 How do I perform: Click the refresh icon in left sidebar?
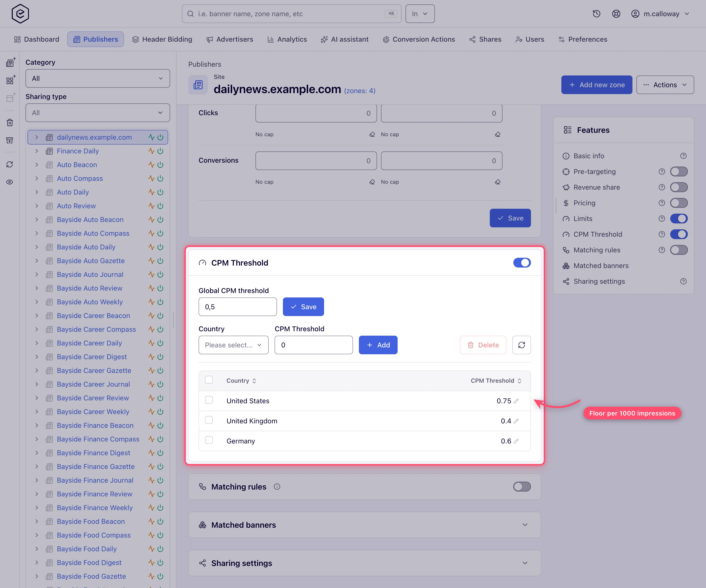pyautogui.click(x=10, y=164)
